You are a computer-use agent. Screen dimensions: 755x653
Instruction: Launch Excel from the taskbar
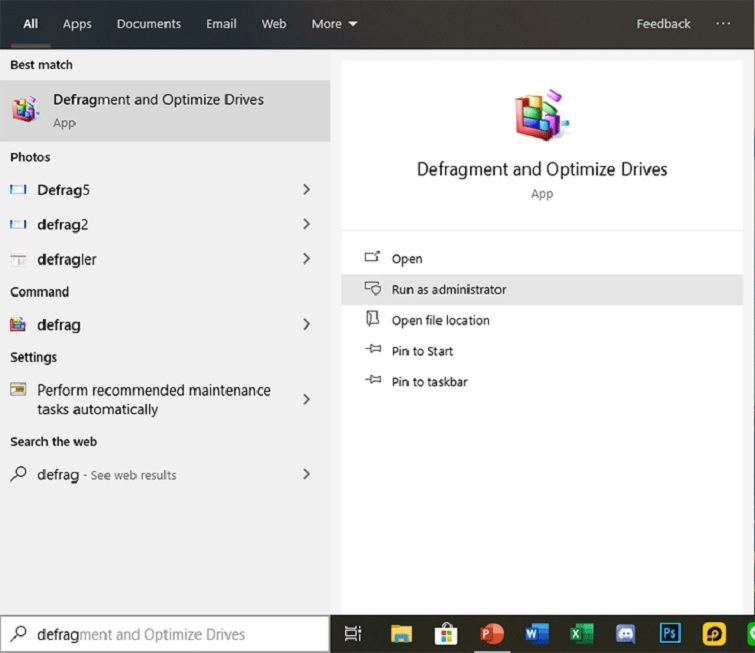click(582, 634)
